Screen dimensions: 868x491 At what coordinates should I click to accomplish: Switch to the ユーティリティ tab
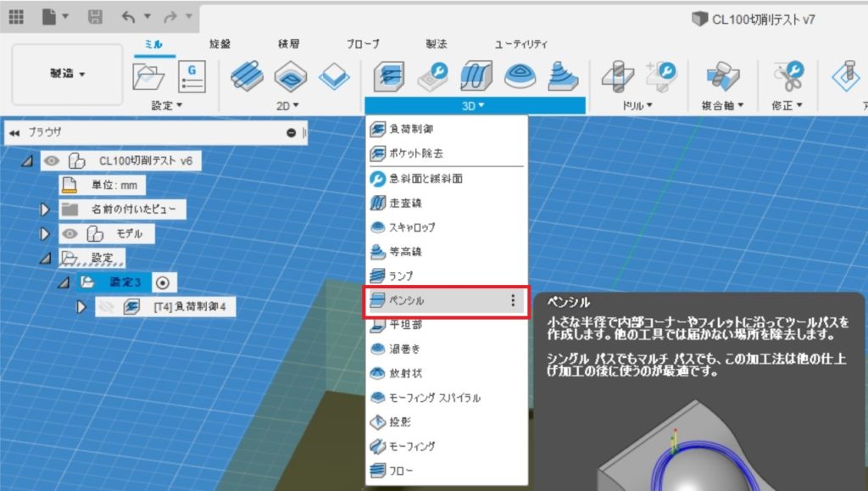coord(521,44)
